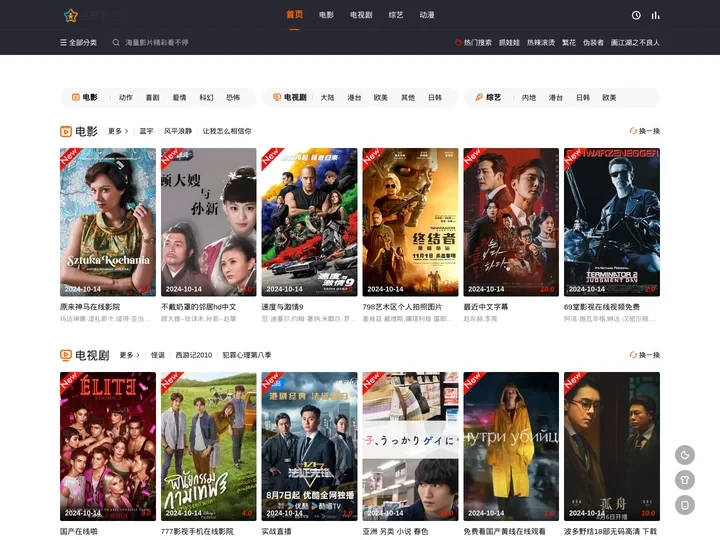
Task: Select 大陆 TV drama region
Action: pos(327,97)
